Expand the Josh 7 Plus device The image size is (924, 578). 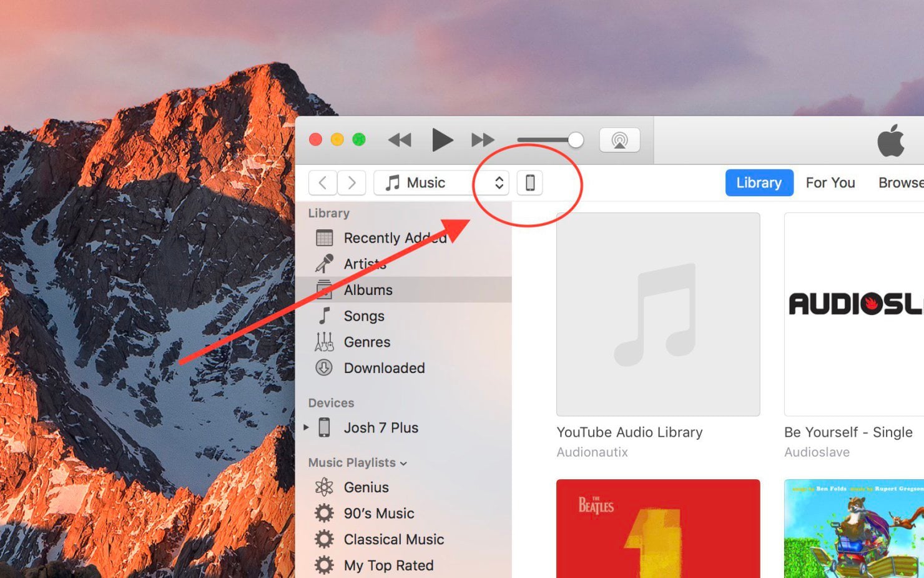coord(306,427)
